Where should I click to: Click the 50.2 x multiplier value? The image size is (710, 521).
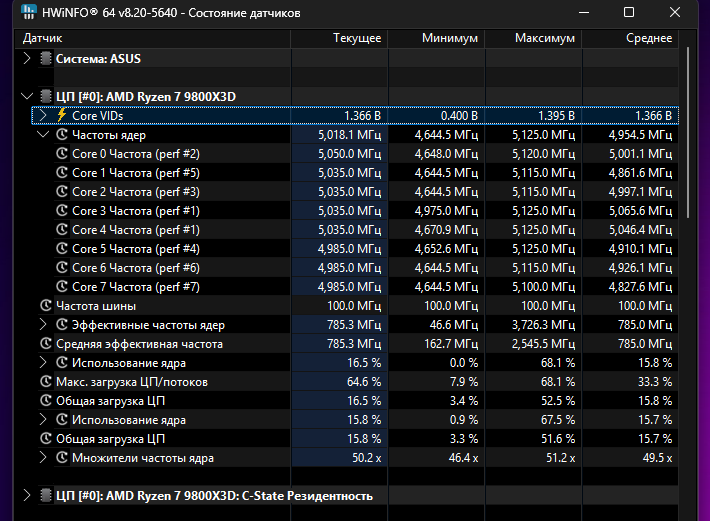coord(367,458)
